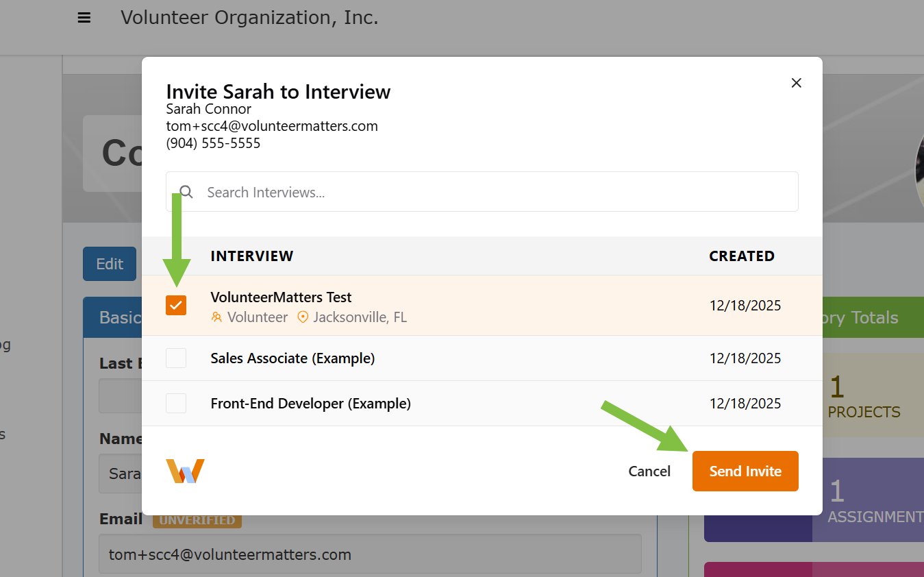The image size is (924, 577).
Task: Click the search magnifier icon
Action: point(186,192)
